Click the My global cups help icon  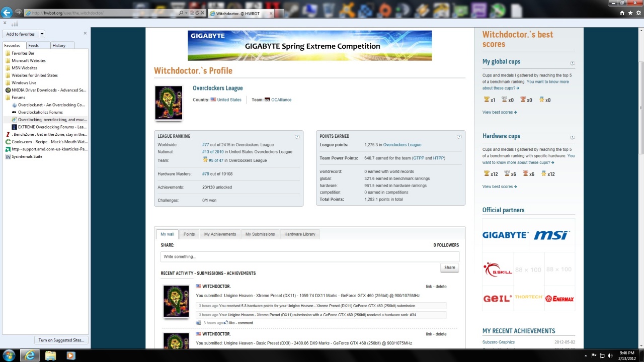[572, 63]
